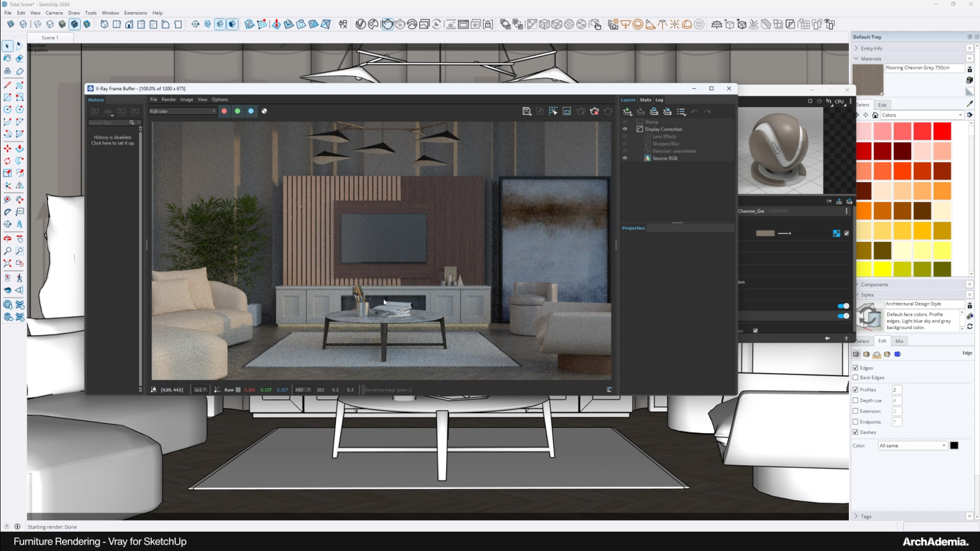Save the rendered image in V-Ray Frame Buffer

pos(527,111)
